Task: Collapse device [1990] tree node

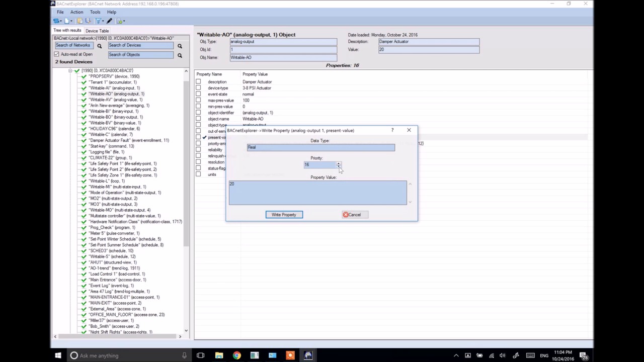Action: [70, 71]
